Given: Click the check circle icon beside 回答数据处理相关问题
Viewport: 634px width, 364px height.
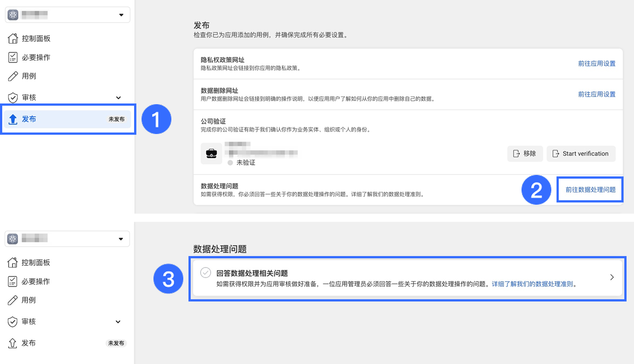Looking at the screenshot, I should pyautogui.click(x=206, y=272).
